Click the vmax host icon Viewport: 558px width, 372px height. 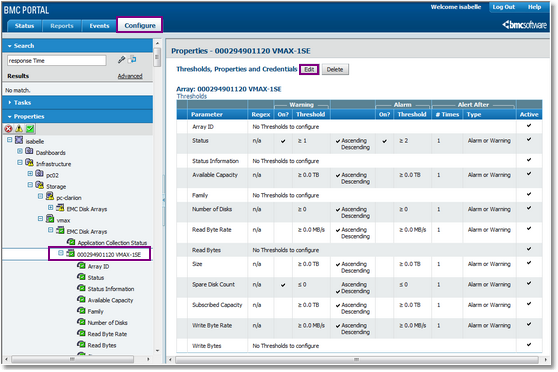click(x=50, y=219)
